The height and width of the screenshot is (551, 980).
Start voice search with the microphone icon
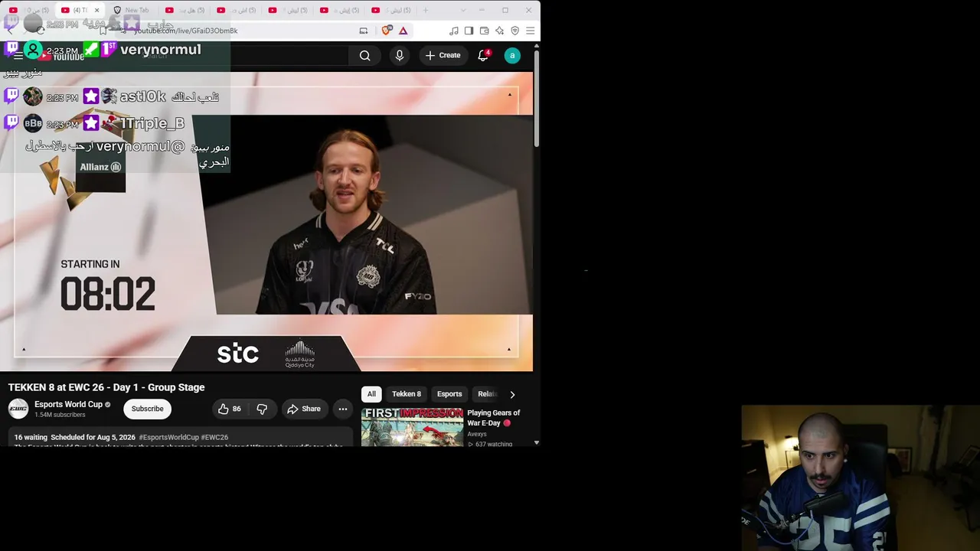coord(399,55)
